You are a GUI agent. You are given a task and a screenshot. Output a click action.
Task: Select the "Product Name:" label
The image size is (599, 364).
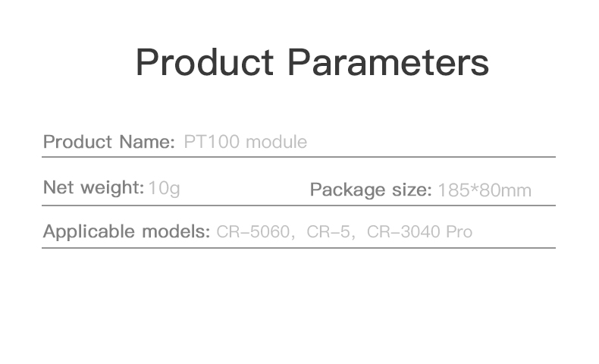(x=109, y=142)
